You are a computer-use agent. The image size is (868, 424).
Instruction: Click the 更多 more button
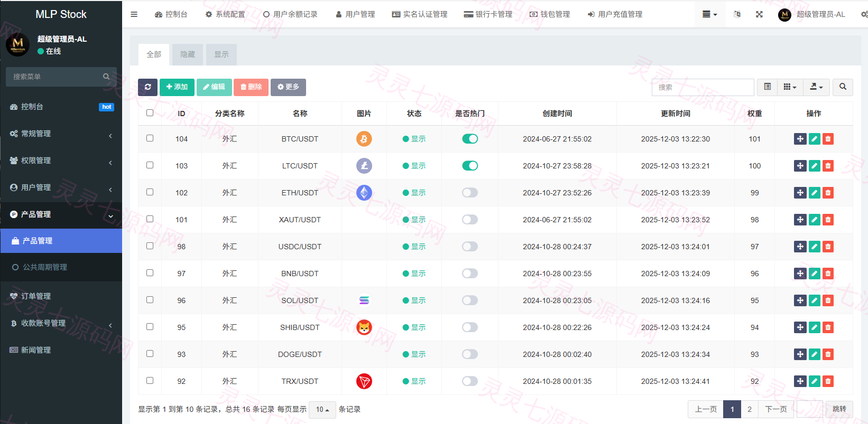pyautogui.click(x=288, y=87)
